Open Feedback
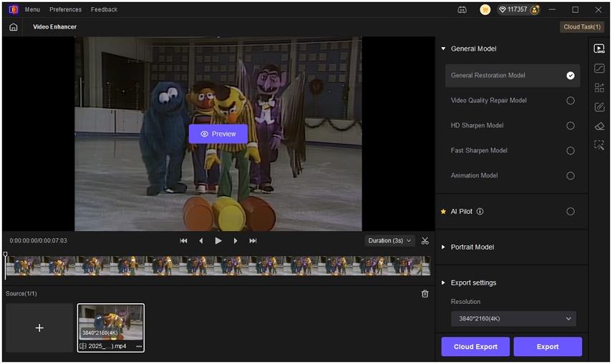The image size is (612, 364). tap(104, 9)
